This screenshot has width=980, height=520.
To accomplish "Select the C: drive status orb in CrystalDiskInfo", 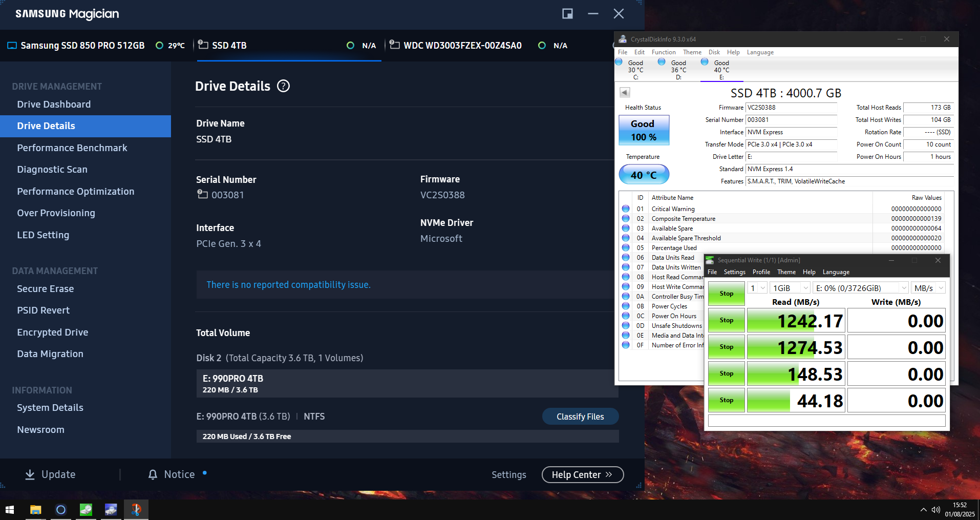I will tap(619, 62).
